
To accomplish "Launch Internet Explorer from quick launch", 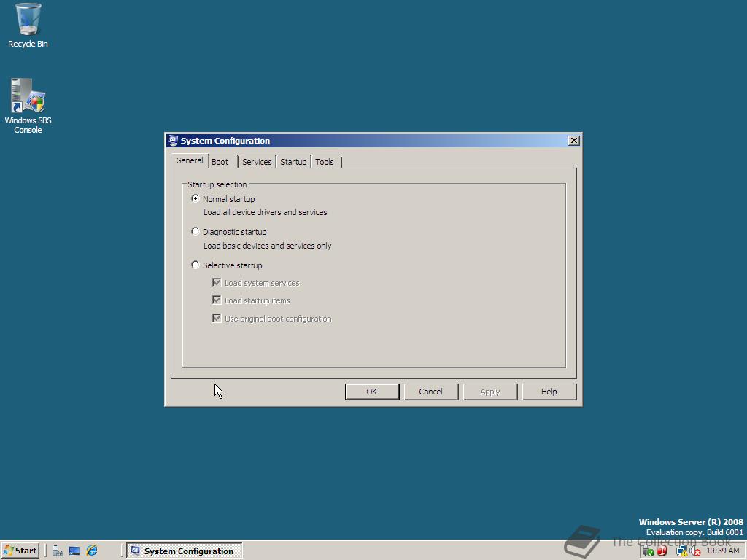I will tap(91, 551).
